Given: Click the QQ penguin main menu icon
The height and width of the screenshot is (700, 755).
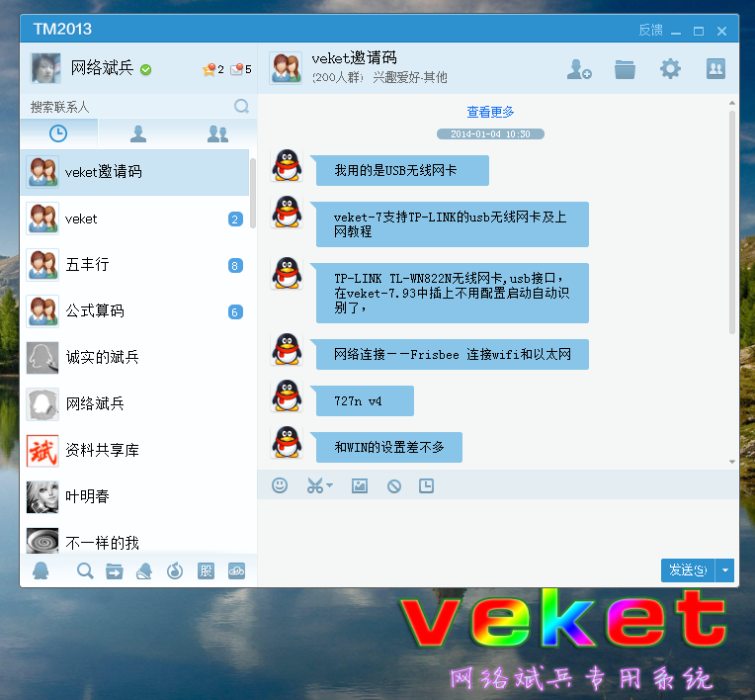Looking at the screenshot, I should (x=41, y=570).
